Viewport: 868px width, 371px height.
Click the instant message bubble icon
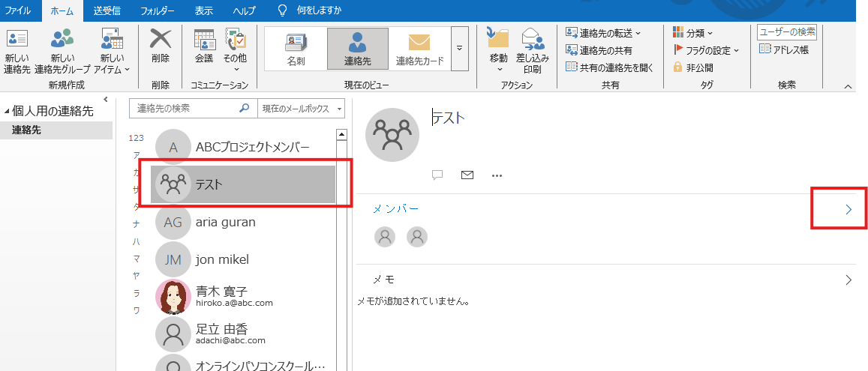(437, 175)
